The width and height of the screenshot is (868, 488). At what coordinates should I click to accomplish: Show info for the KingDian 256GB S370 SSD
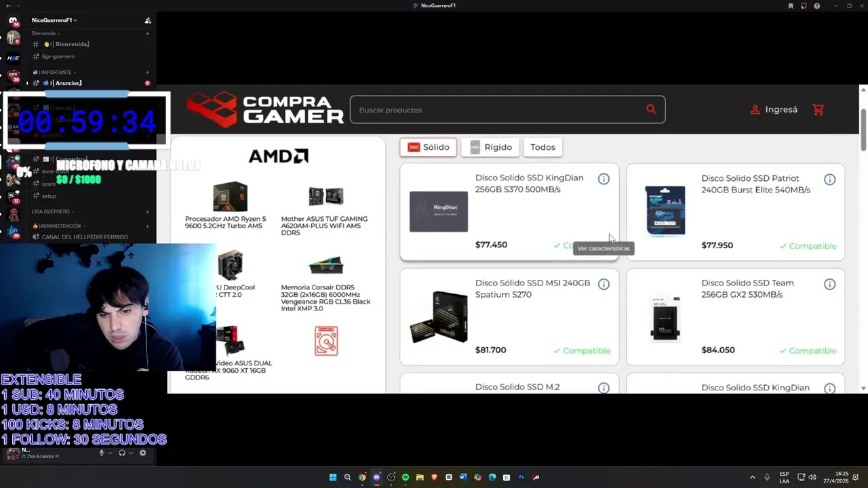pyautogui.click(x=604, y=179)
